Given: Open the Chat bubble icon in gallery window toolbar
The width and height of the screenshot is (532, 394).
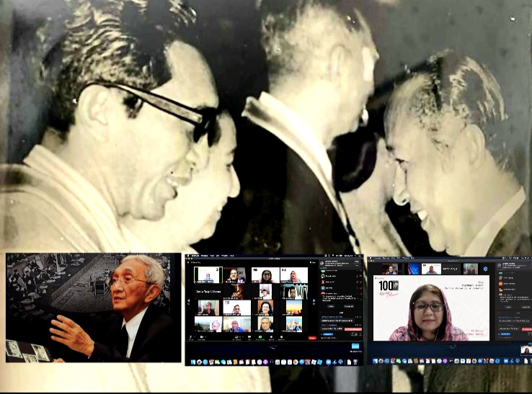Looking at the screenshot, I should (x=249, y=336).
